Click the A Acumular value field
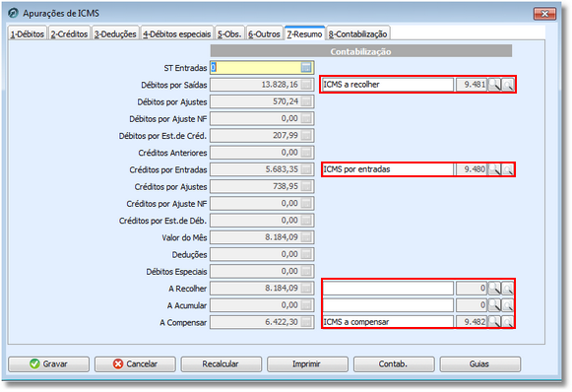Image resolution: width=572 pixels, height=392 pixels. pos(262,305)
